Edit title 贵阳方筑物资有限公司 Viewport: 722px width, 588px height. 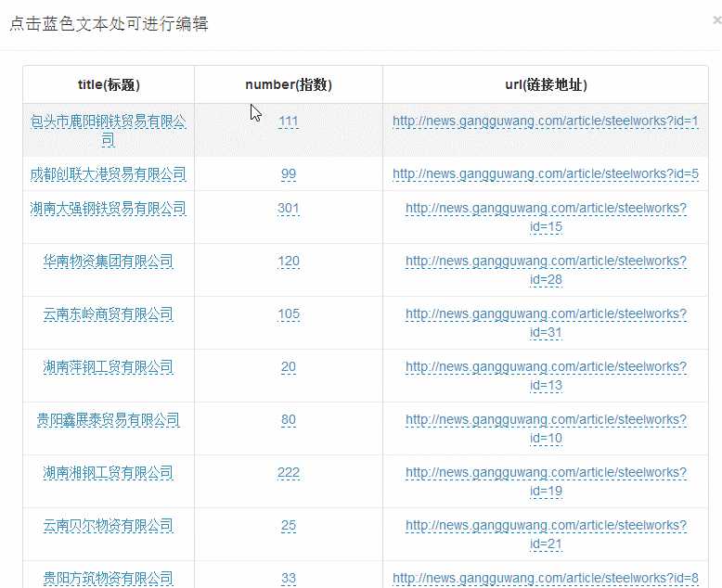point(109,579)
